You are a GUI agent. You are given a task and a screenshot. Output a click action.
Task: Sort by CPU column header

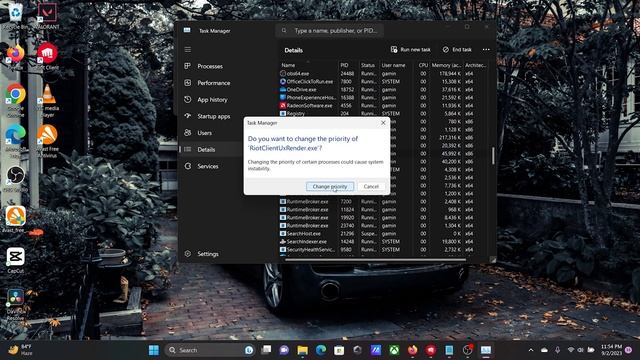point(423,65)
